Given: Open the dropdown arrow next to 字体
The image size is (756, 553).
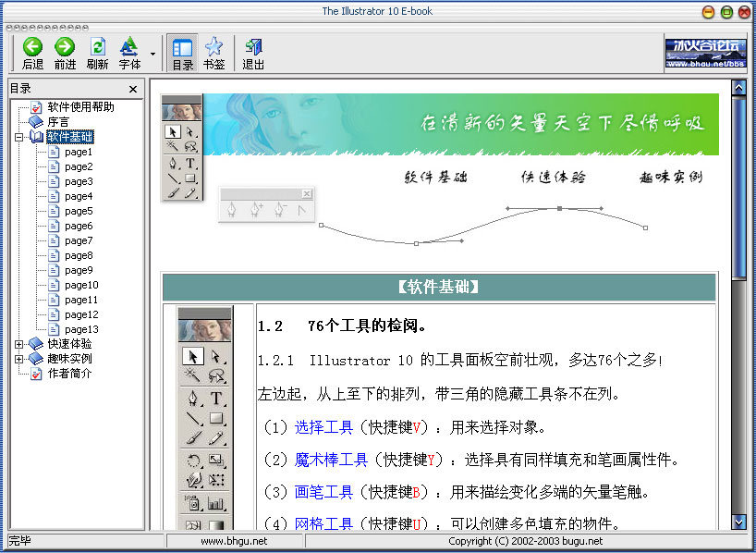Looking at the screenshot, I should (152, 54).
